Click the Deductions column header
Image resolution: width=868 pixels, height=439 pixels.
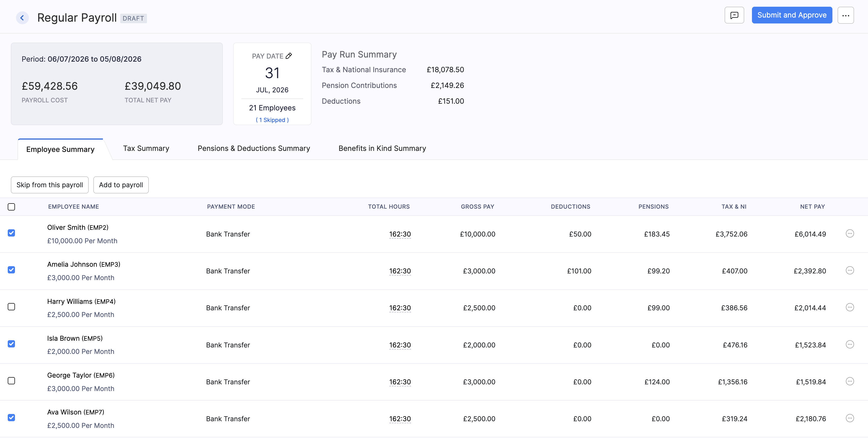[570, 207]
